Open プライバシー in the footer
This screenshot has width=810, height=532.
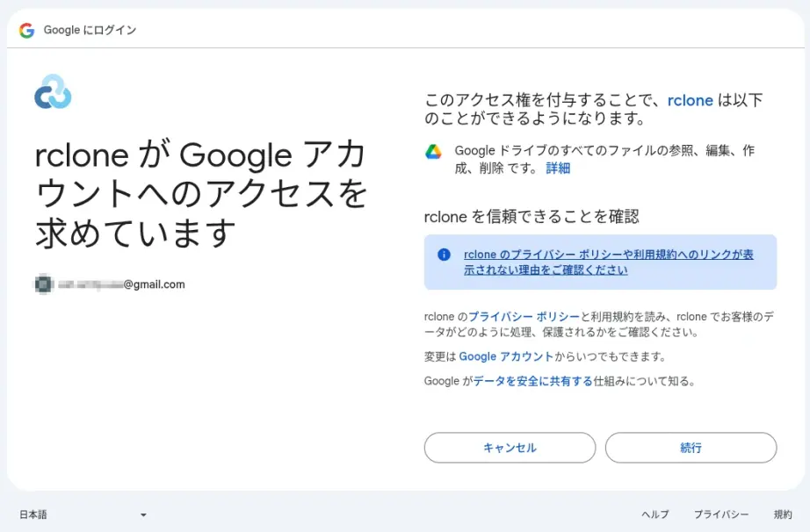pyautogui.click(x=721, y=514)
